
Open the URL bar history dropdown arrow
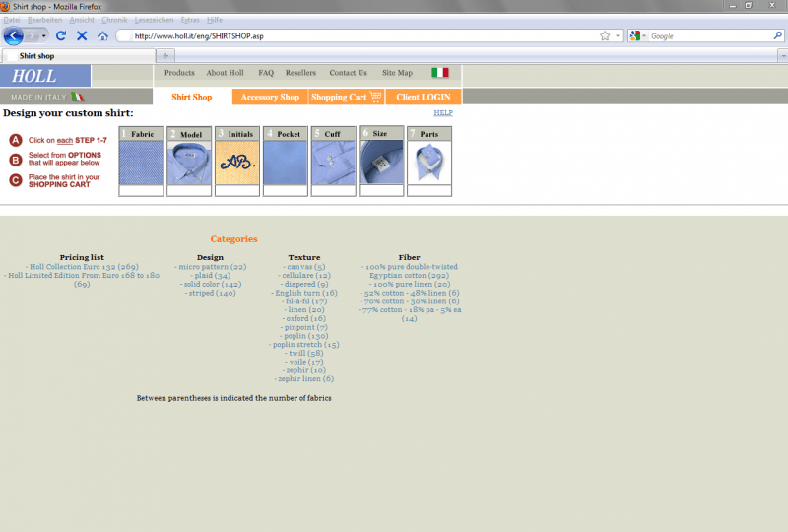click(x=618, y=35)
